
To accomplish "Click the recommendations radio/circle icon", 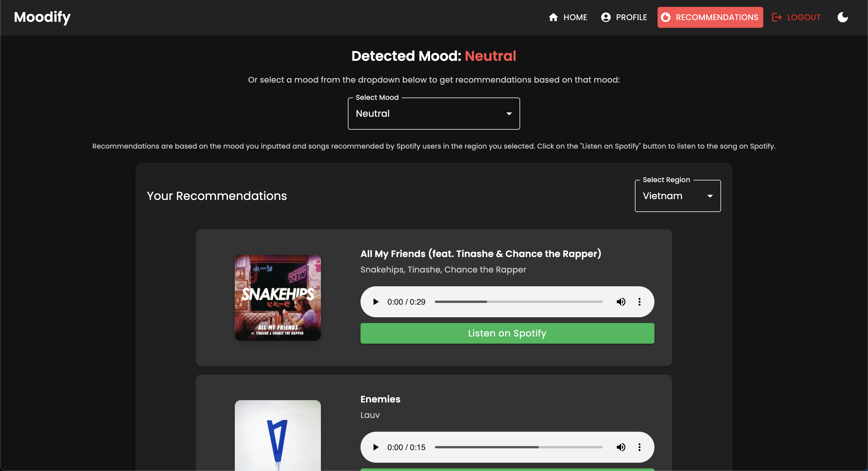I will point(667,17).
